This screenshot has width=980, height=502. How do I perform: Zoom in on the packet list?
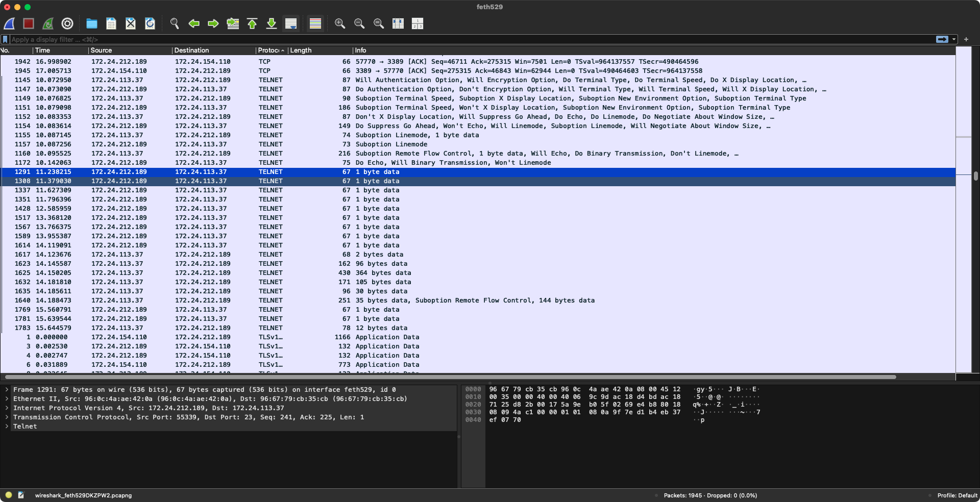(340, 23)
